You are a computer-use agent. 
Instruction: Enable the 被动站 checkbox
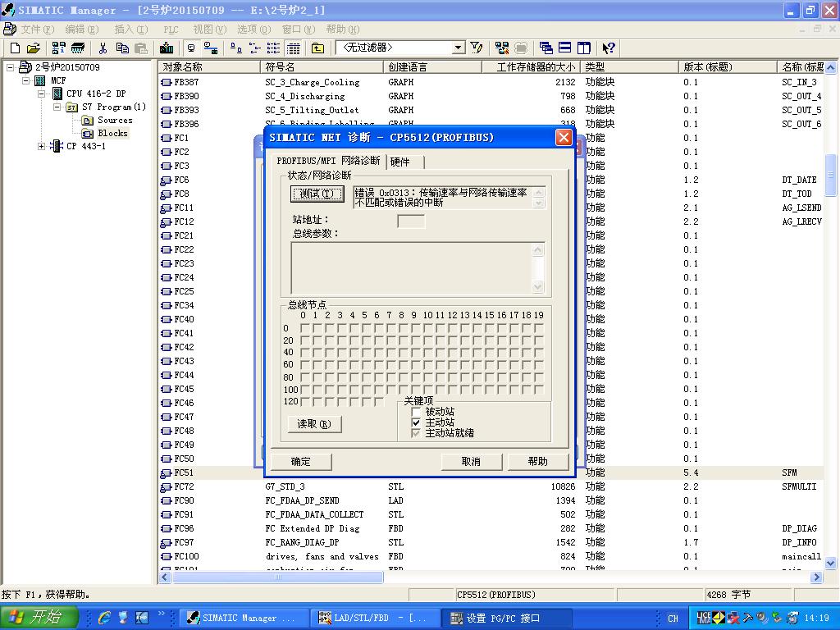tap(416, 412)
